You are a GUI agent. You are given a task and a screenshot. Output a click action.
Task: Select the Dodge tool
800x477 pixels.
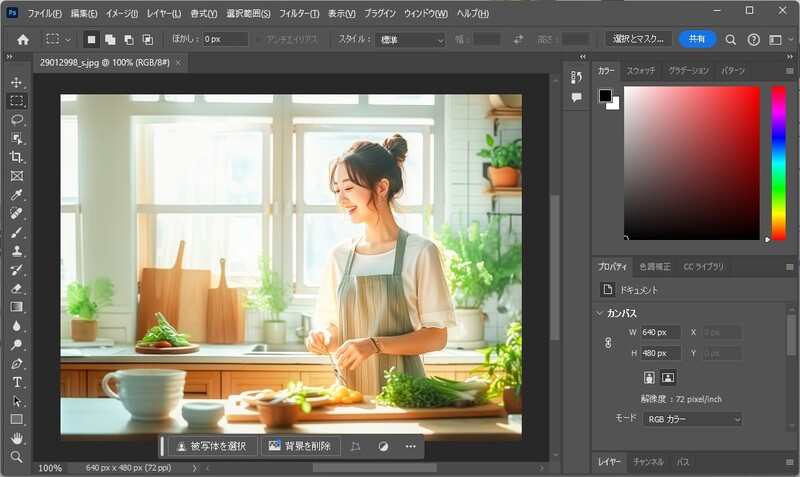(x=16, y=345)
